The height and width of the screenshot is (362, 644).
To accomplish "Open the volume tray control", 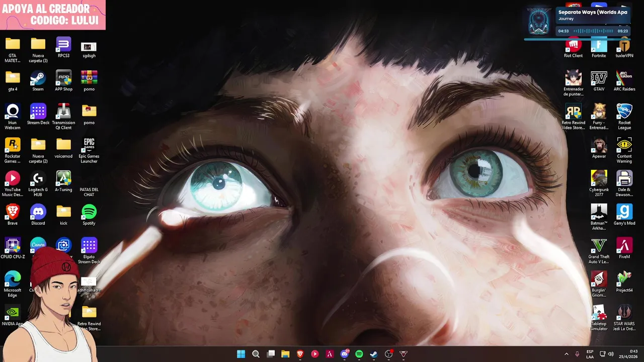I will point(611,354).
